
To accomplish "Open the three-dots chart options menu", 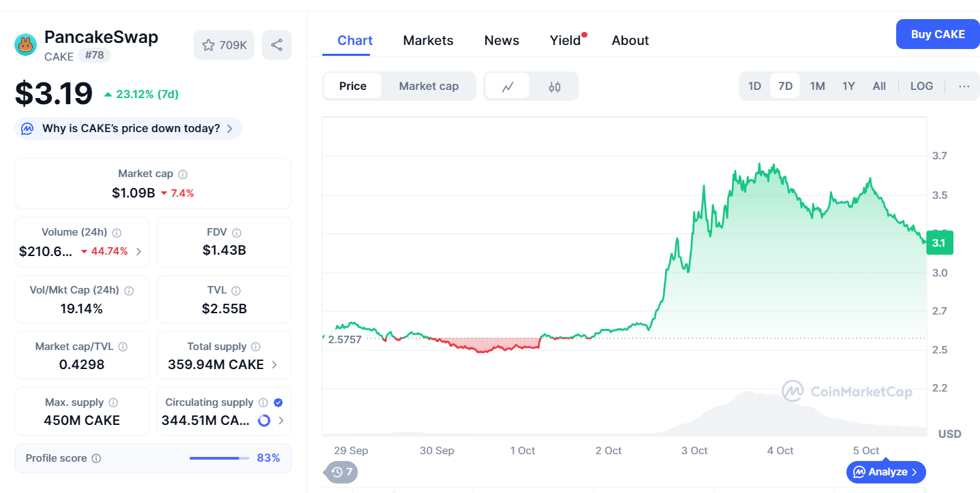I will [964, 86].
